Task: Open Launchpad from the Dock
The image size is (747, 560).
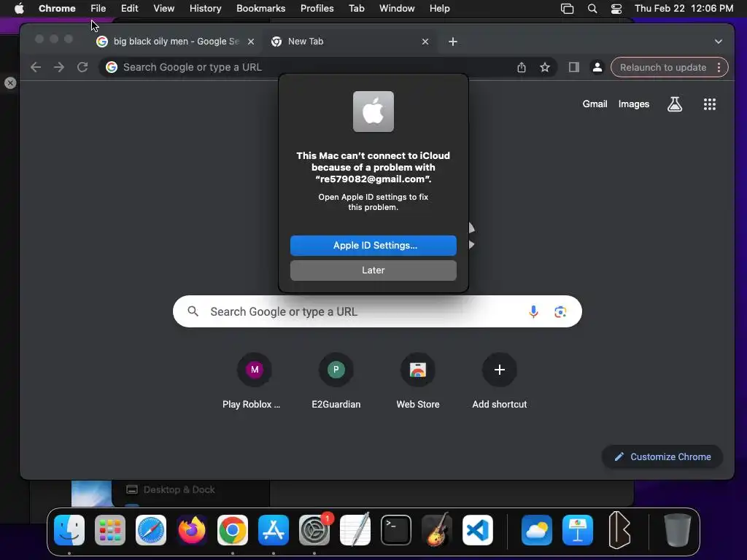Action: (110, 530)
